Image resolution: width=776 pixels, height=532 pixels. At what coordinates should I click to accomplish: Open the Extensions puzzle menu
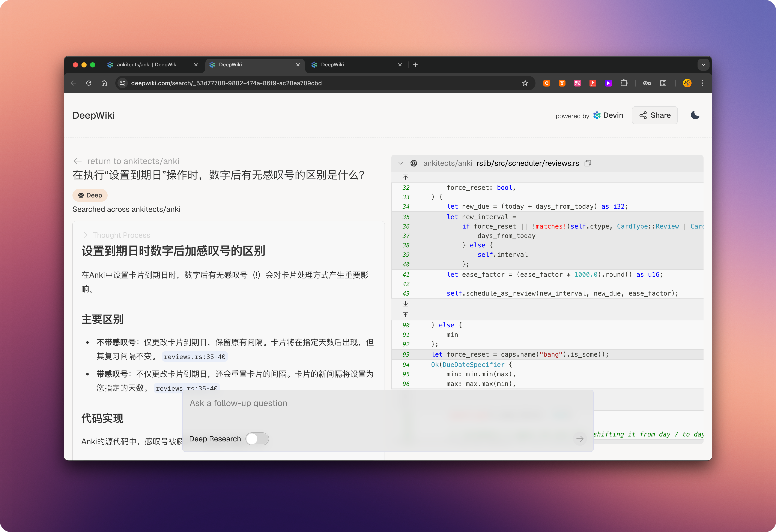(x=624, y=83)
